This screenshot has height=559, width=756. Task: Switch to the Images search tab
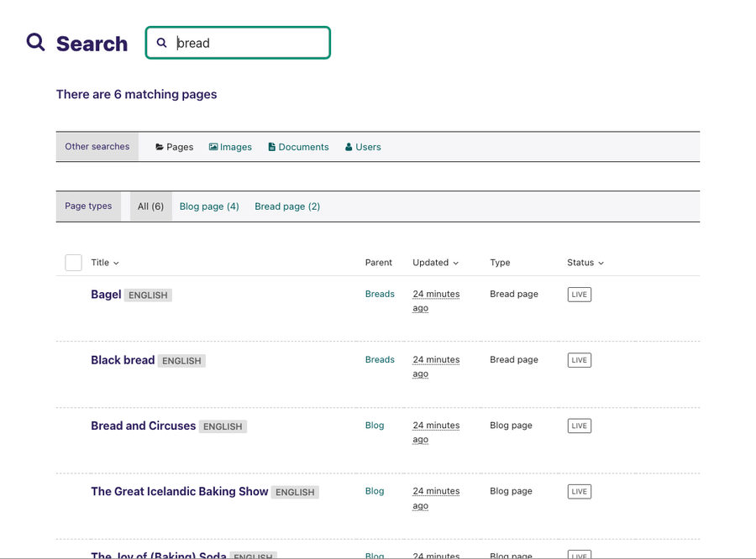(x=230, y=147)
